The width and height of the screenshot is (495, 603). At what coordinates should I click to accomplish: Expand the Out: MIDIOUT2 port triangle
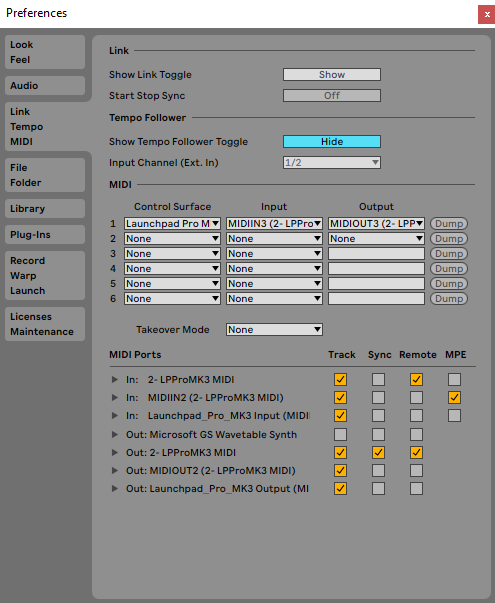tap(115, 470)
